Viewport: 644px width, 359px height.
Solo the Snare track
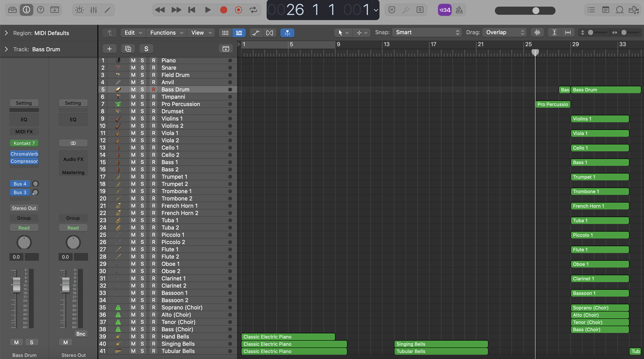(142, 68)
